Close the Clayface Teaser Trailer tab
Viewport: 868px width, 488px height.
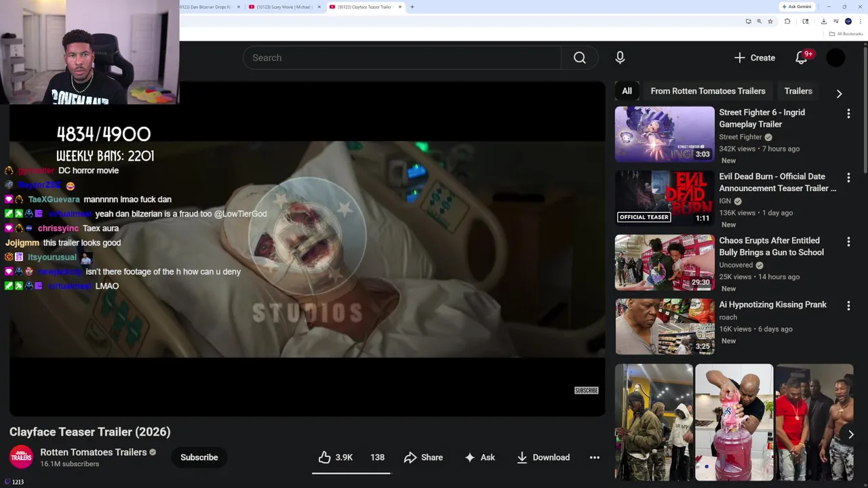click(x=400, y=7)
